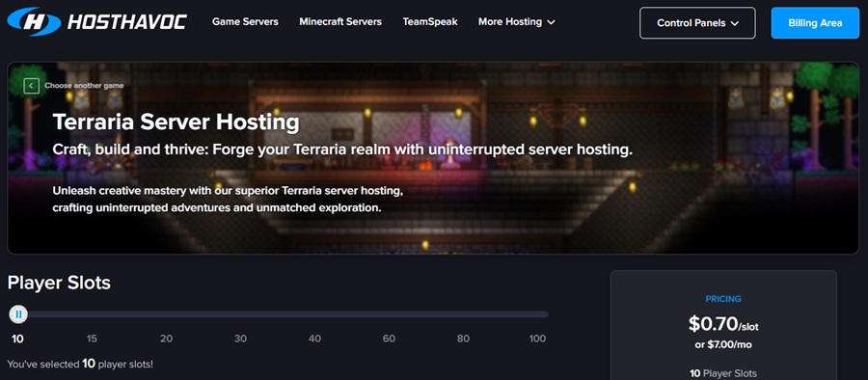Select the 100 slot mark label
This screenshot has width=868, height=380.
click(537, 339)
